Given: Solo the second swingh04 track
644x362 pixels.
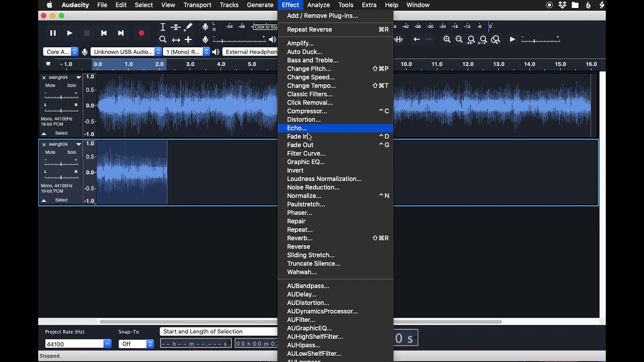Looking at the screenshot, I should 72,152.
